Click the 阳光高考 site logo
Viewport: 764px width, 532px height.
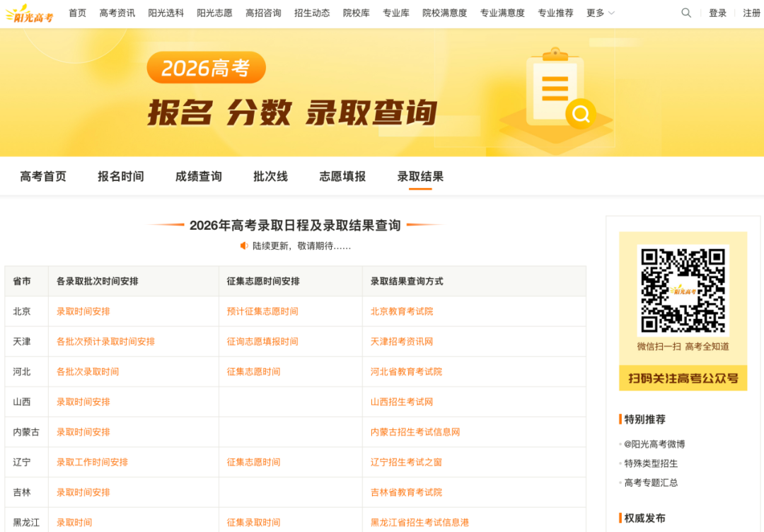click(29, 13)
